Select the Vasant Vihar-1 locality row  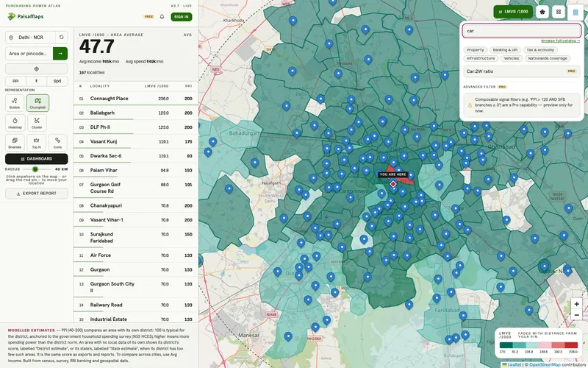point(135,220)
